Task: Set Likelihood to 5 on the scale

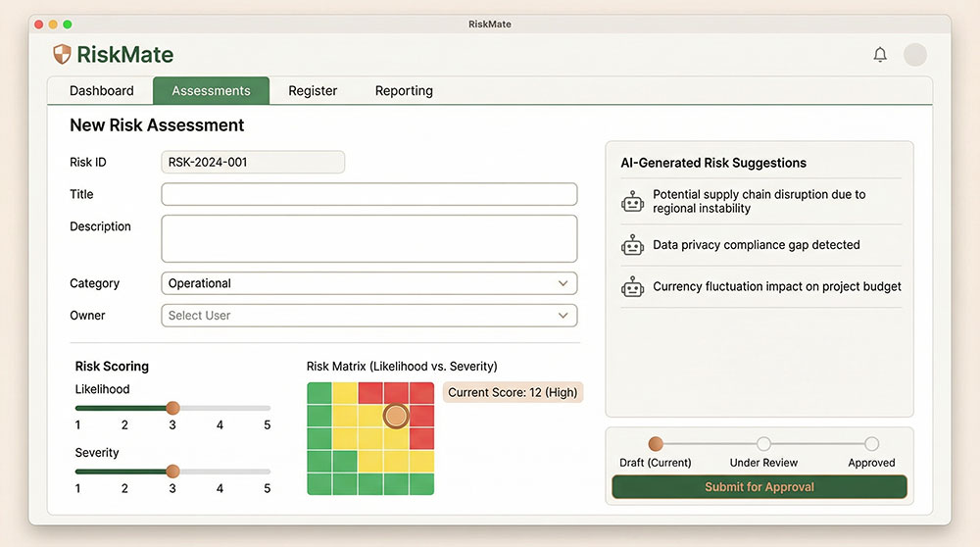Action: point(267,425)
